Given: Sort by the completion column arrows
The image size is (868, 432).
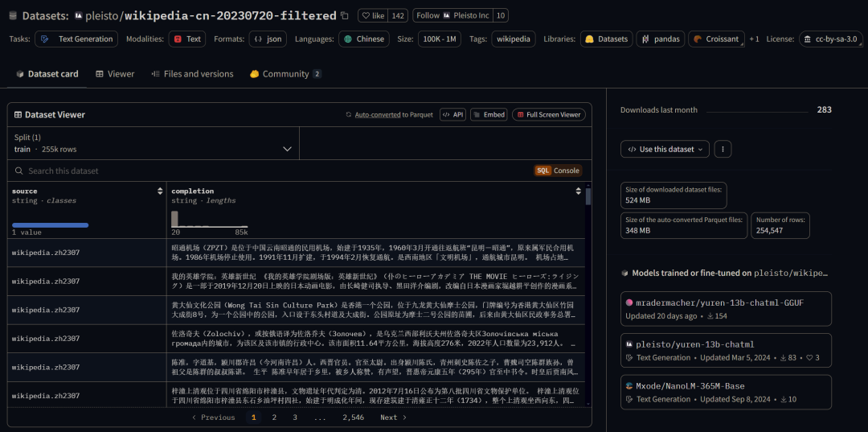Looking at the screenshot, I should 579,191.
